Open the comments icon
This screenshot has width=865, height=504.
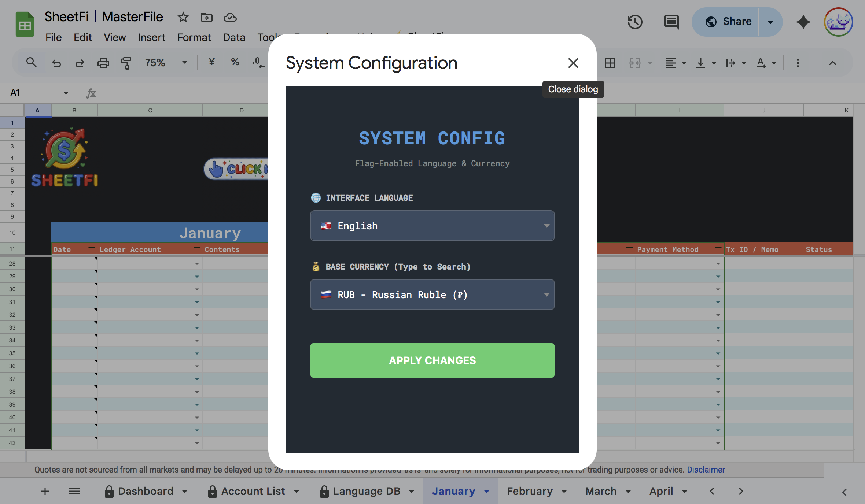671,22
